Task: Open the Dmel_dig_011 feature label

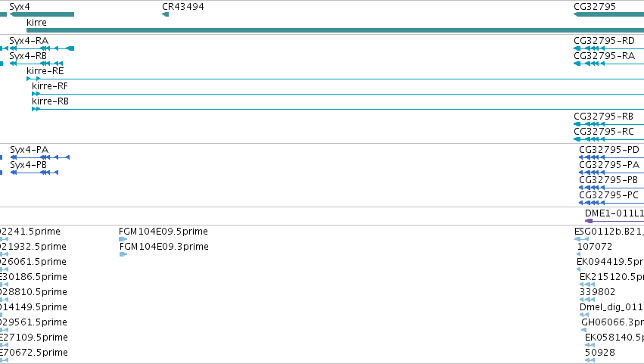Action: coord(611,308)
